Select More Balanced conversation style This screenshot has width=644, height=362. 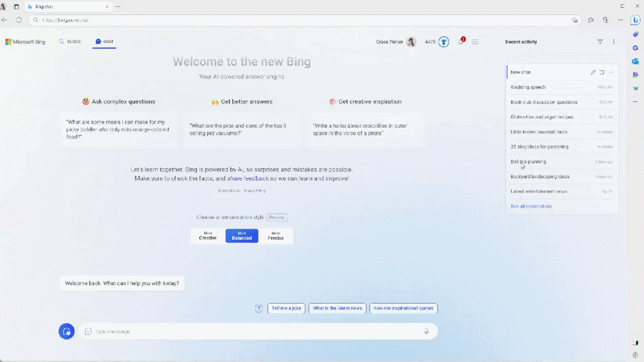coord(242,236)
